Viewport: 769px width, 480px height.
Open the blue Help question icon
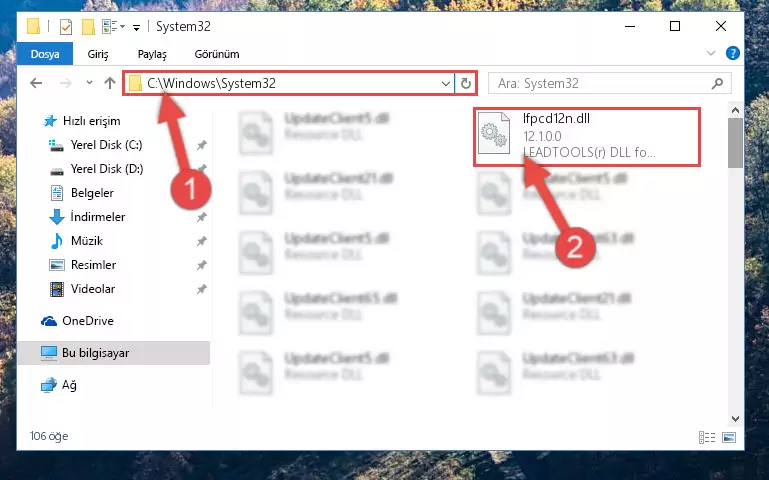(732, 53)
